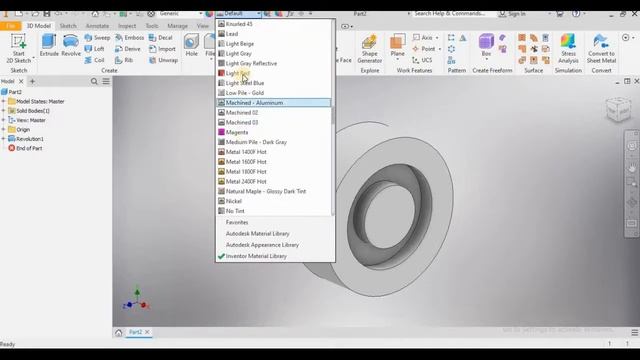Launch Stress Analysis
Screen dimensions: 640x360
pyautogui.click(x=568, y=49)
